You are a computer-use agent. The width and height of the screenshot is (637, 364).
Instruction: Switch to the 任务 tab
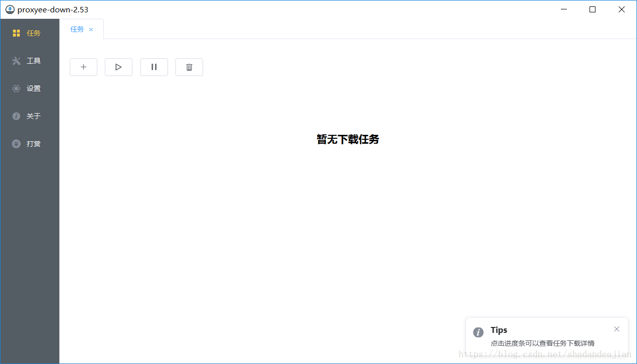[77, 29]
